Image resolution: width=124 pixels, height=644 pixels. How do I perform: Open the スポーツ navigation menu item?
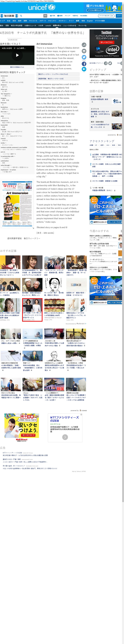[43, 21]
